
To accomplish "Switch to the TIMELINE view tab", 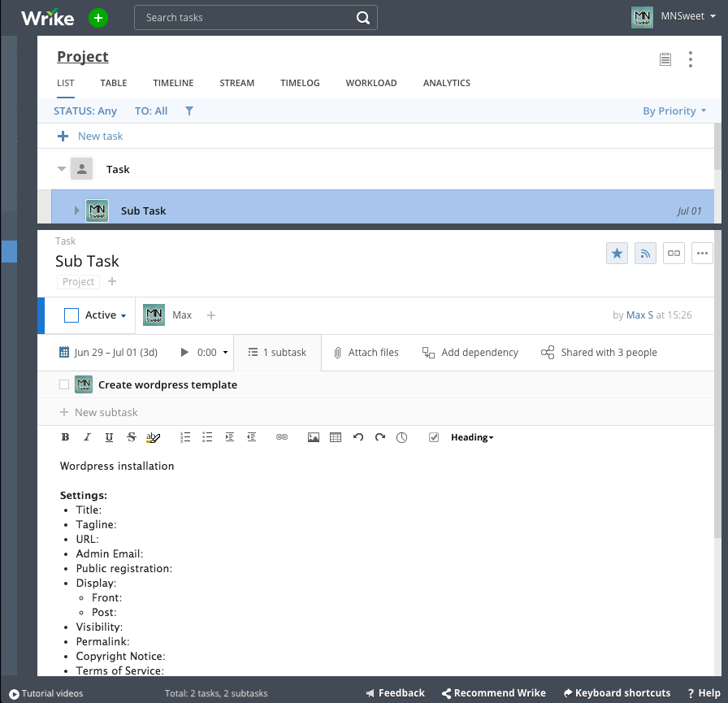I will 173,83.
